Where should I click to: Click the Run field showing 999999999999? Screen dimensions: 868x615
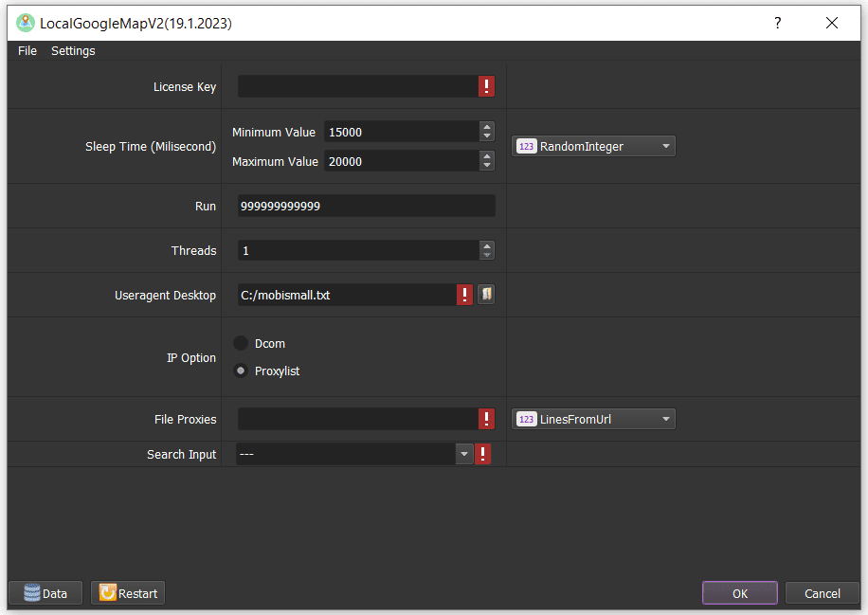click(x=367, y=206)
